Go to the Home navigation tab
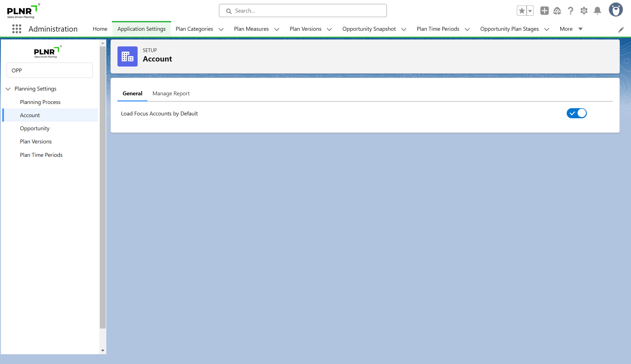The width and height of the screenshot is (631, 364). click(100, 29)
